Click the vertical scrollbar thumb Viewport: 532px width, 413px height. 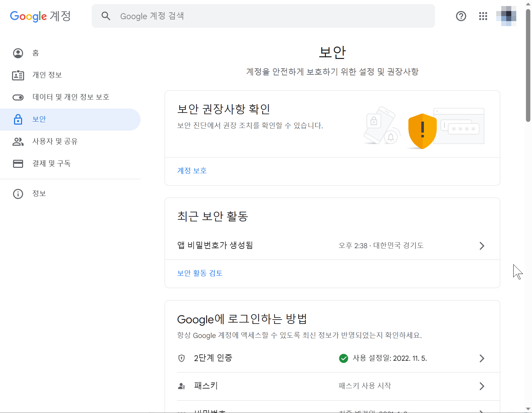[x=528, y=66]
